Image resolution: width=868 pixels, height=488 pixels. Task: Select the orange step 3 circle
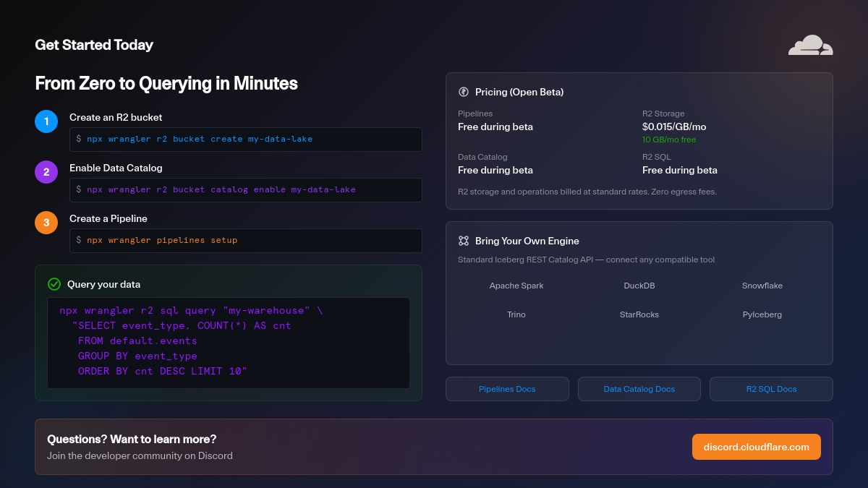[x=46, y=223]
